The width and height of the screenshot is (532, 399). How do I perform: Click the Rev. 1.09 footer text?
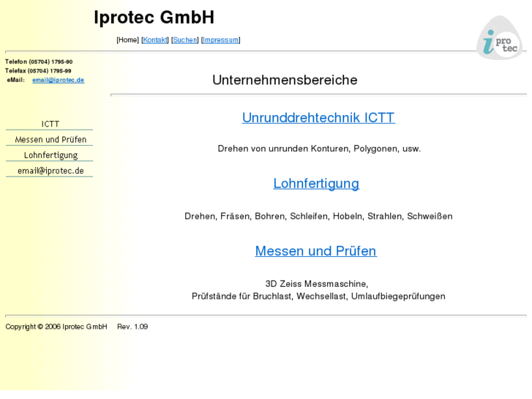[x=132, y=327]
